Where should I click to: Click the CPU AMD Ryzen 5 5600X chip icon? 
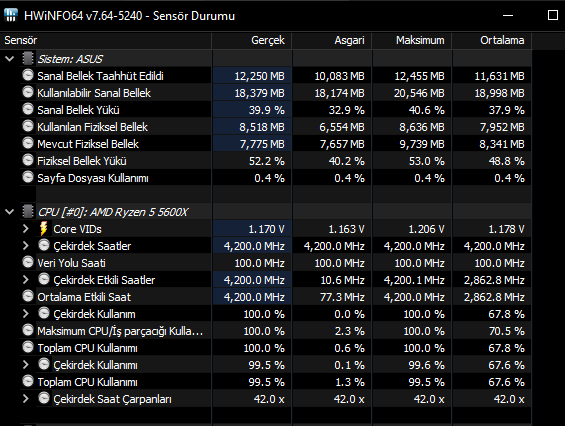coord(28,212)
